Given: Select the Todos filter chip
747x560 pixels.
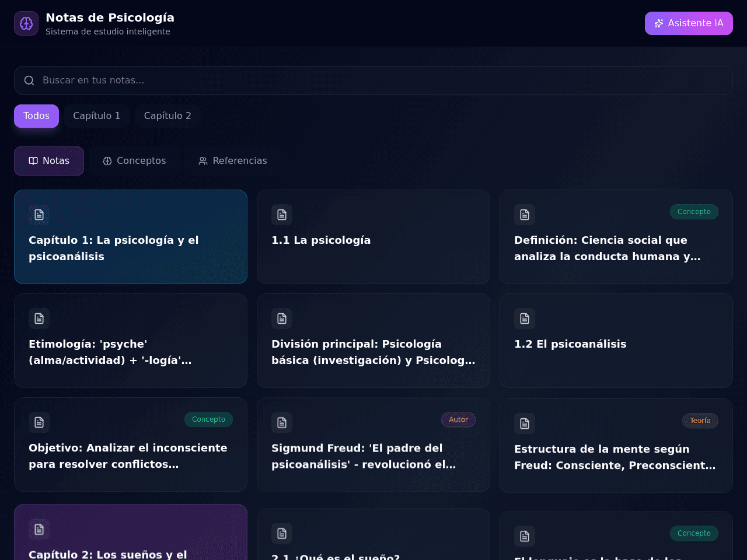Looking at the screenshot, I should 36,116.
